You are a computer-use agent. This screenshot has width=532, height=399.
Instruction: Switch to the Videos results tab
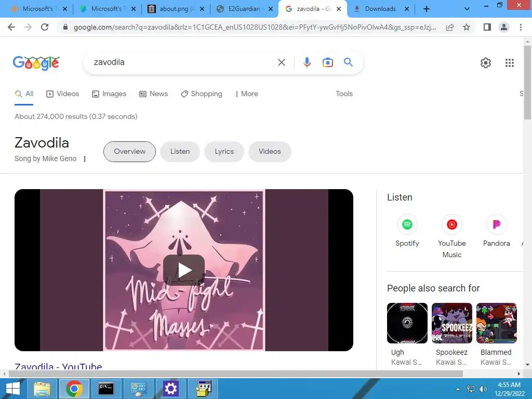coord(63,94)
